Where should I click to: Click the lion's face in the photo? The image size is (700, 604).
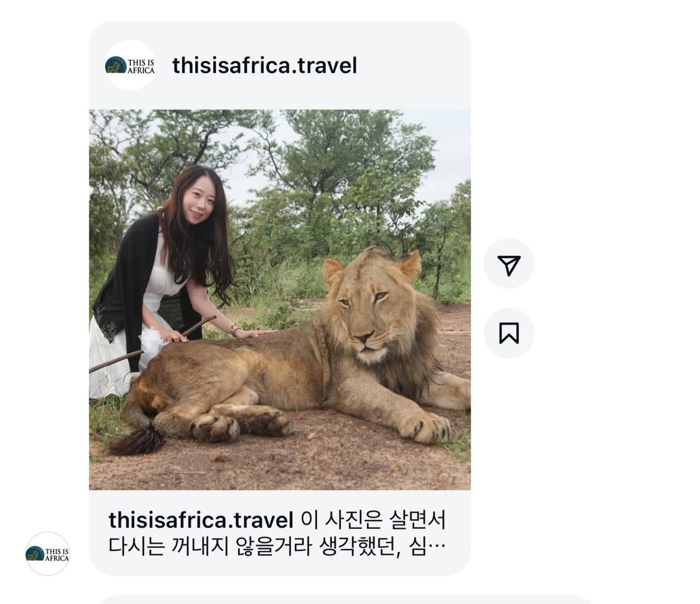click(365, 310)
